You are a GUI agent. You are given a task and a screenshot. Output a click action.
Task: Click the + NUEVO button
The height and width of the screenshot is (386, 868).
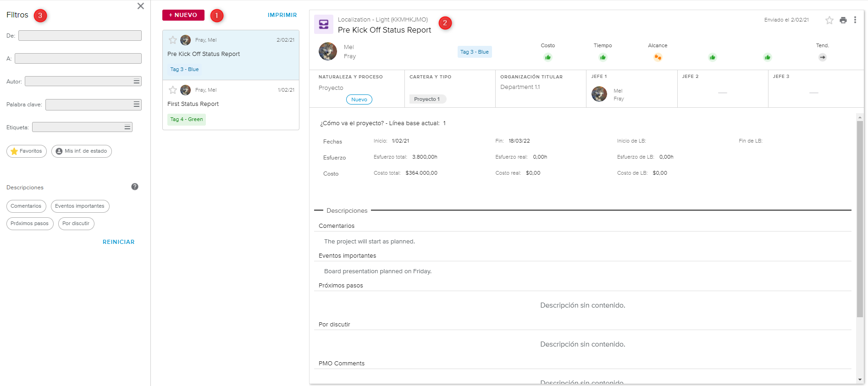click(x=183, y=15)
